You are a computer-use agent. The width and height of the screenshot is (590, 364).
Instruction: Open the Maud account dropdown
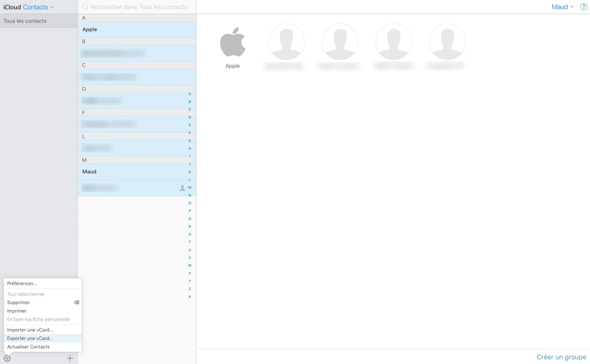pyautogui.click(x=562, y=7)
